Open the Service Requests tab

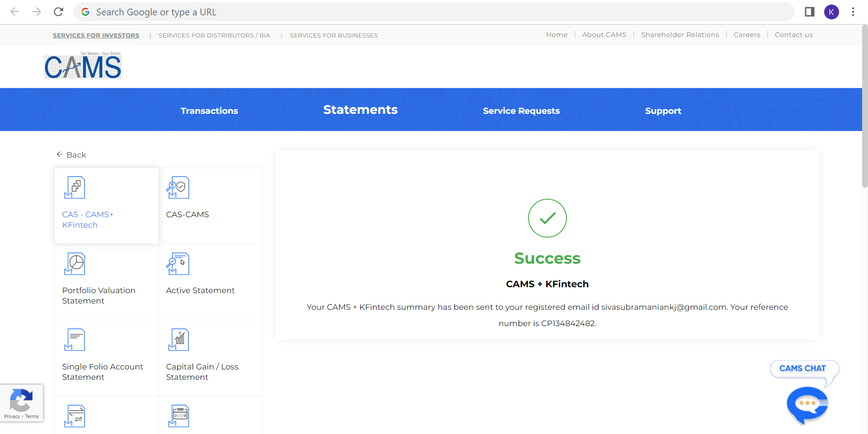(x=521, y=111)
